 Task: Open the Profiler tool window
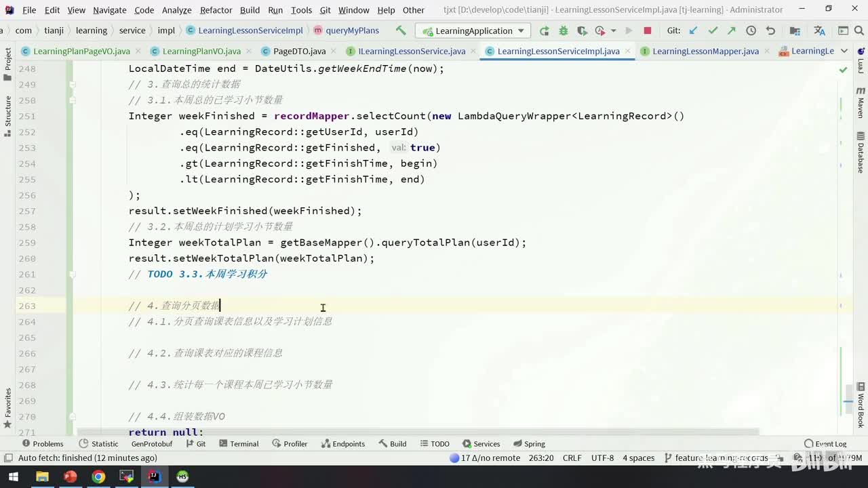290,444
